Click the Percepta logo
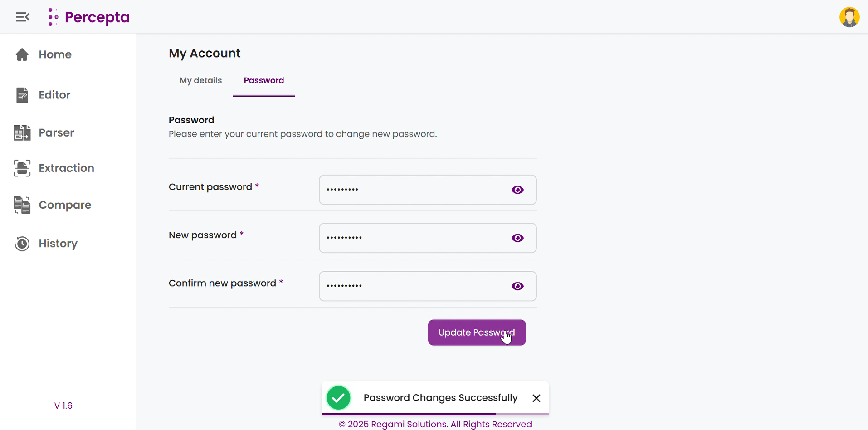Screen dimensions: 868x430 [89, 17]
